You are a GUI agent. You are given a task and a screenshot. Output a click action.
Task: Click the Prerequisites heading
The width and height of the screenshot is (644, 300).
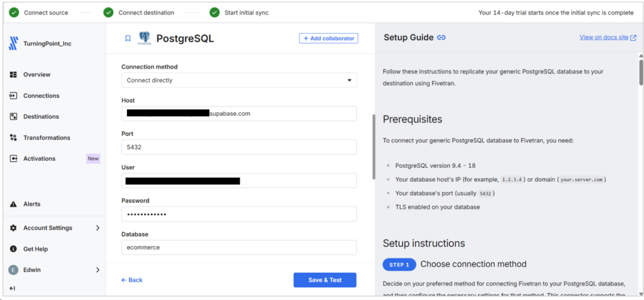click(x=413, y=119)
